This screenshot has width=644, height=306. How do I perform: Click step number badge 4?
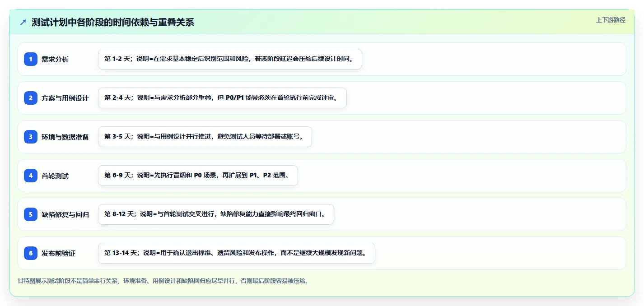pyautogui.click(x=31, y=176)
